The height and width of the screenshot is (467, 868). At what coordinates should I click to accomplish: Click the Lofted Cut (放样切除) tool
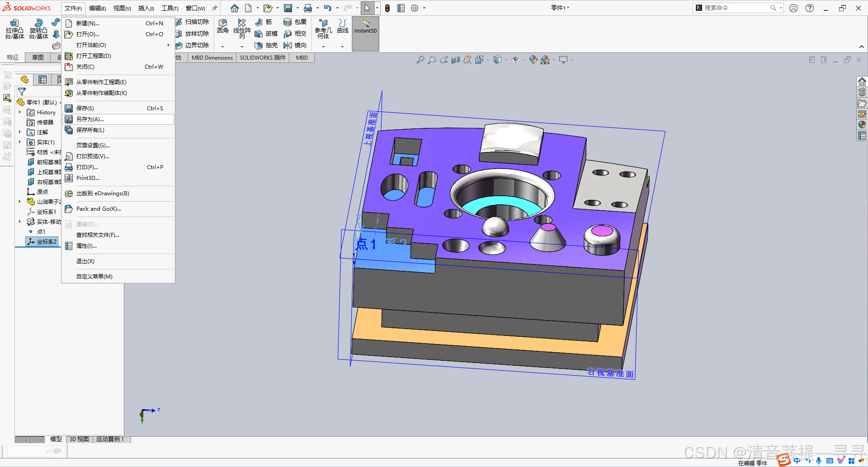click(x=192, y=33)
